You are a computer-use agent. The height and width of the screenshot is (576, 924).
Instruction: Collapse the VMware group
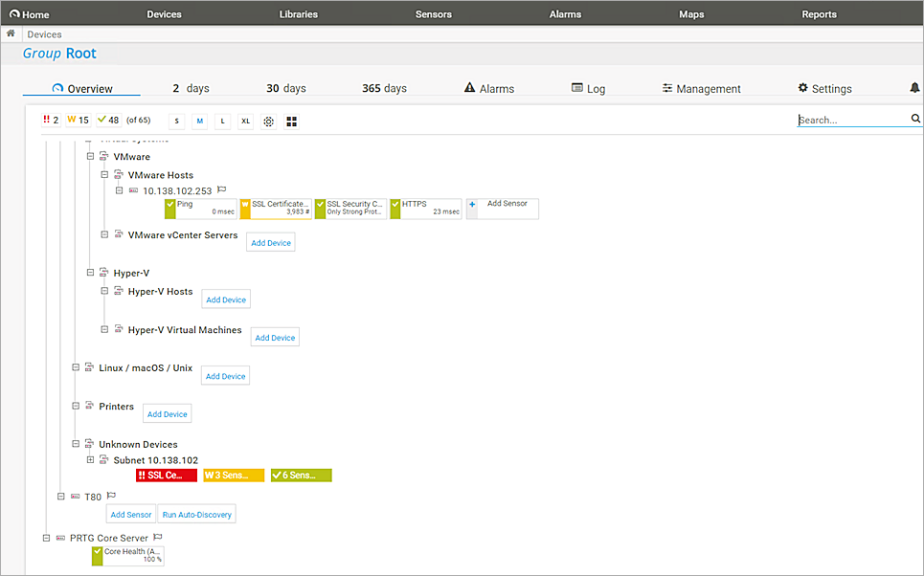tap(90, 156)
